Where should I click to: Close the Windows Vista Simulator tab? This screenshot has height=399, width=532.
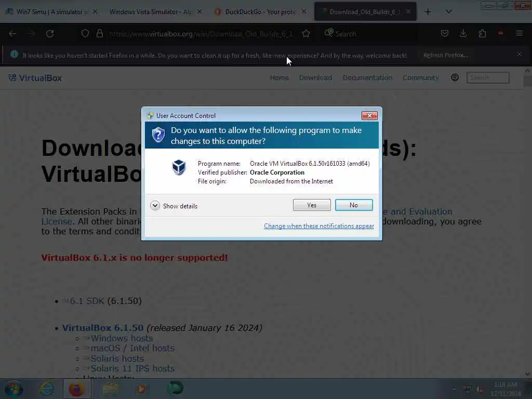[199, 12]
